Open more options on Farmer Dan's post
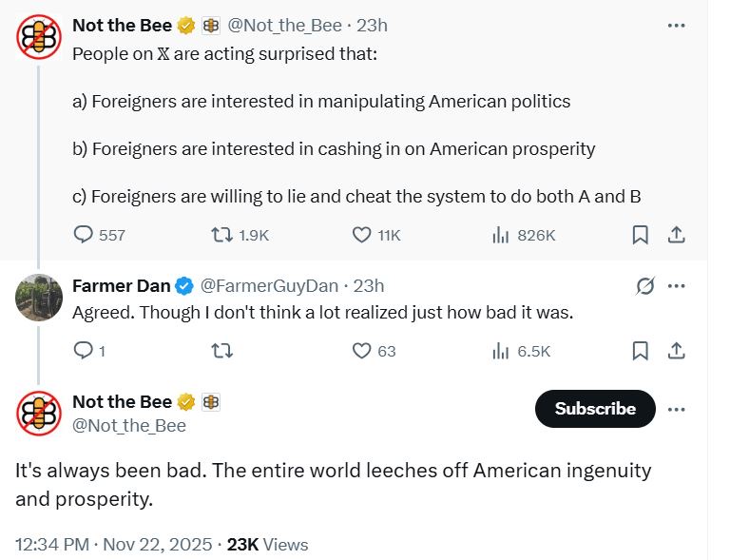This screenshot has width=730, height=560. click(677, 286)
